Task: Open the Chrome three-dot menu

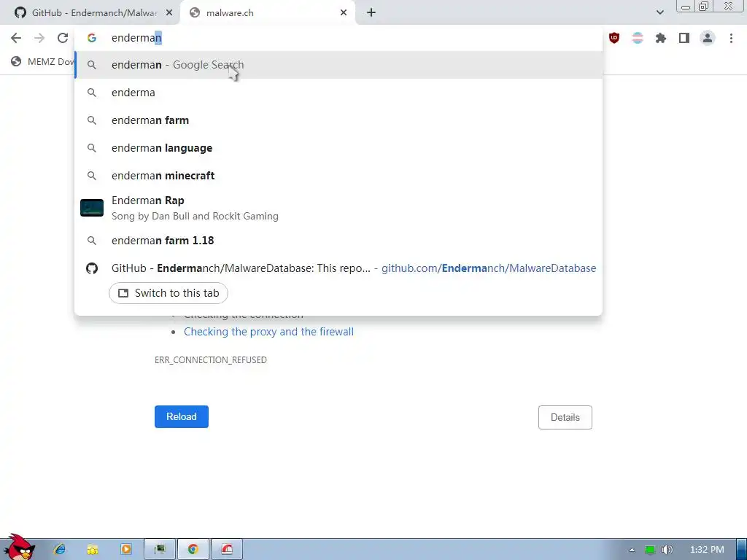Action: click(731, 38)
